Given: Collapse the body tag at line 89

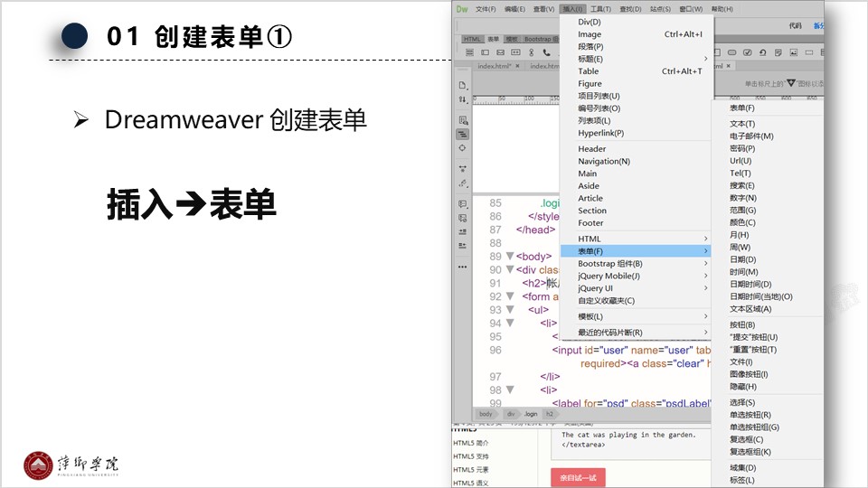Looking at the screenshot, I should [x=510, y=256].
